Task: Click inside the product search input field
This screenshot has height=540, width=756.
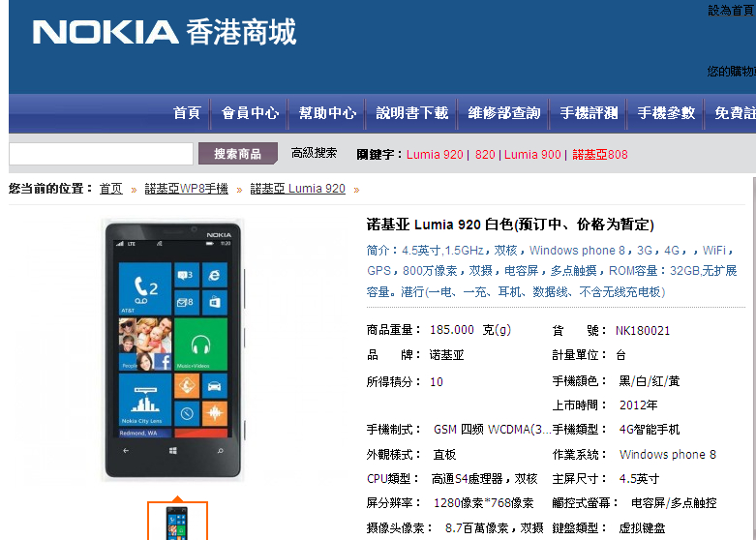Action: (x=101, y=154)
